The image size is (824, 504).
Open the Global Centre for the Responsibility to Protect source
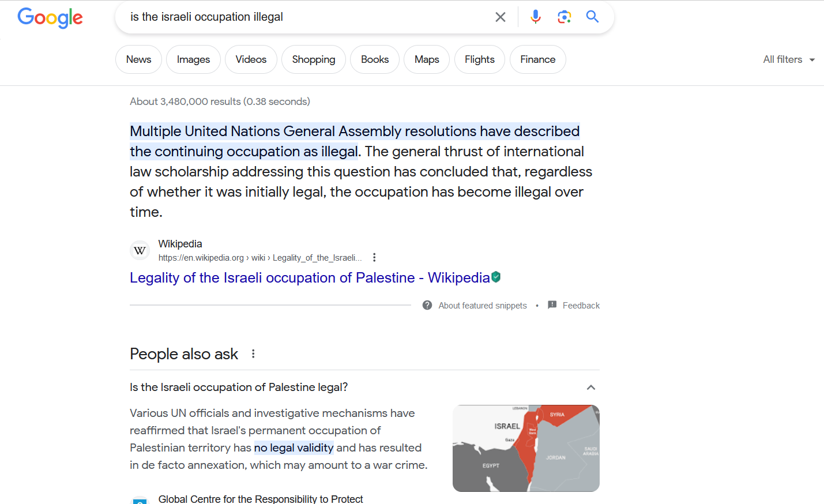pos(261,499)
